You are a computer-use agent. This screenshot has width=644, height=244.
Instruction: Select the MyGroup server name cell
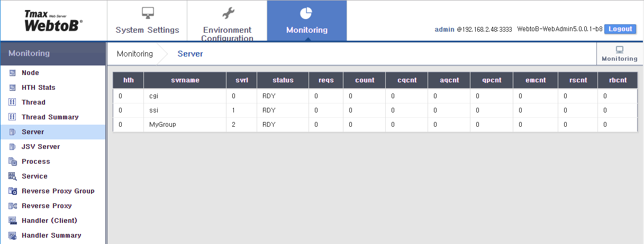pos(185,125)
